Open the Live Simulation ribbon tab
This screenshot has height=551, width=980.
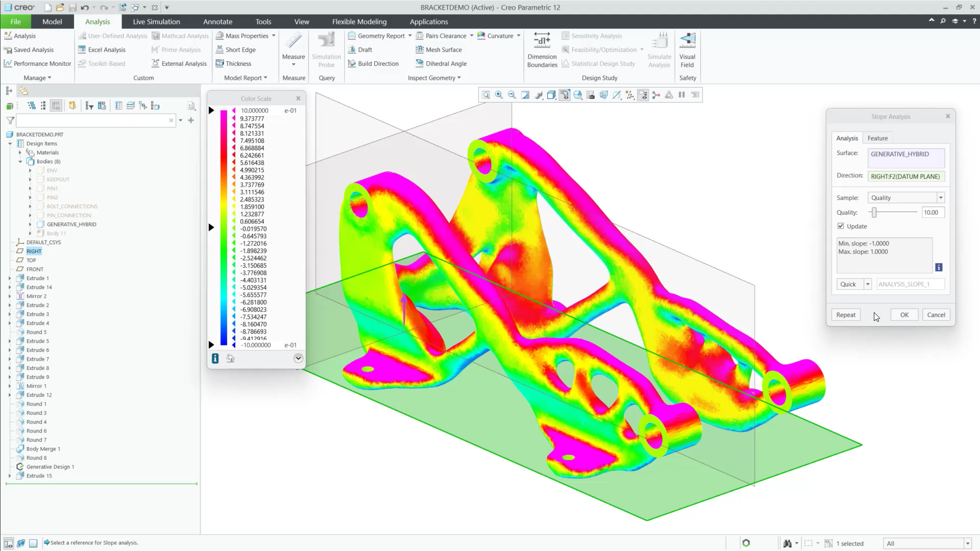point(156,21)
